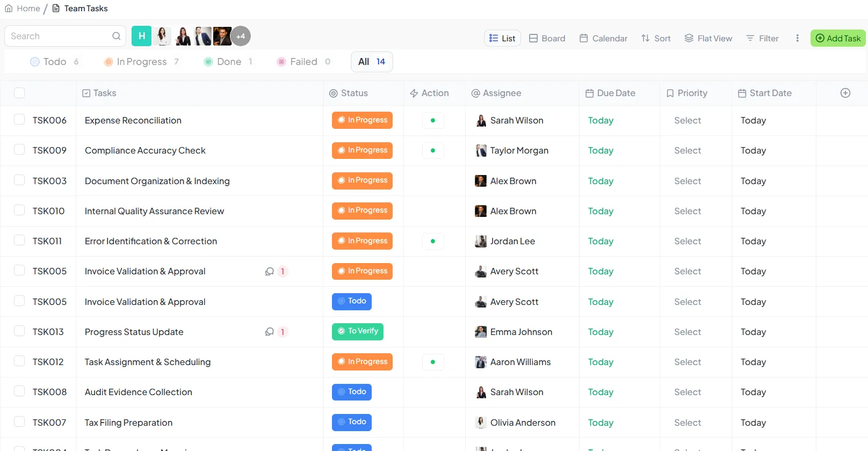Image resolution: width=868 pixels, height=451 pixels.
Task: Open To Verify status dropdown for Progress Status Update
Action: coord(358,331)
